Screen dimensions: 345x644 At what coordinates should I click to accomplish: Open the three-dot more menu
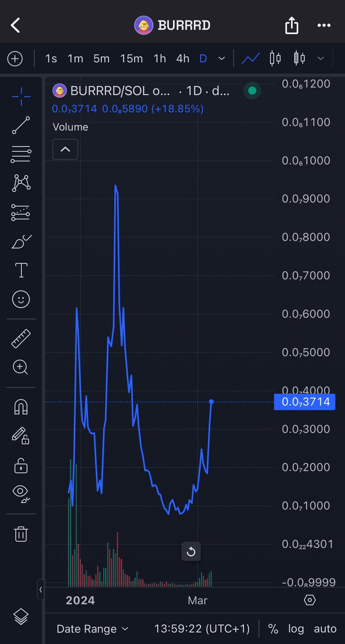[x=324, y=25]
